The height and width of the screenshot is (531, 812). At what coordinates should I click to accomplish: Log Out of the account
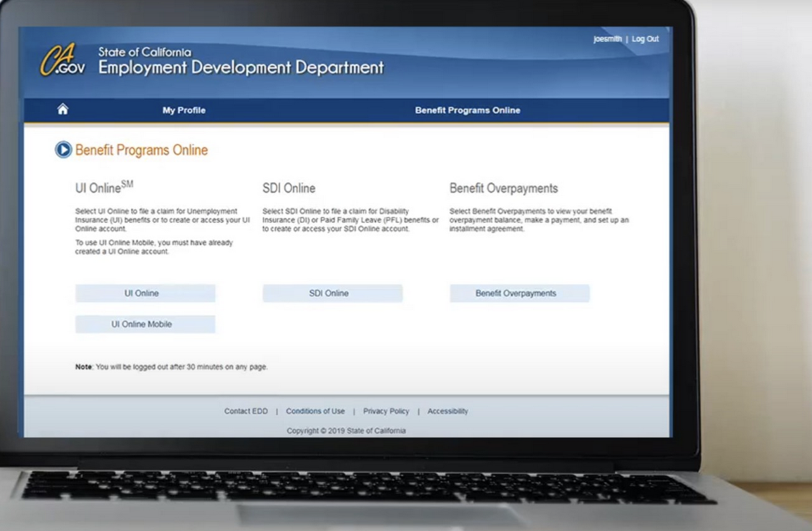click(x=645, y=39)
